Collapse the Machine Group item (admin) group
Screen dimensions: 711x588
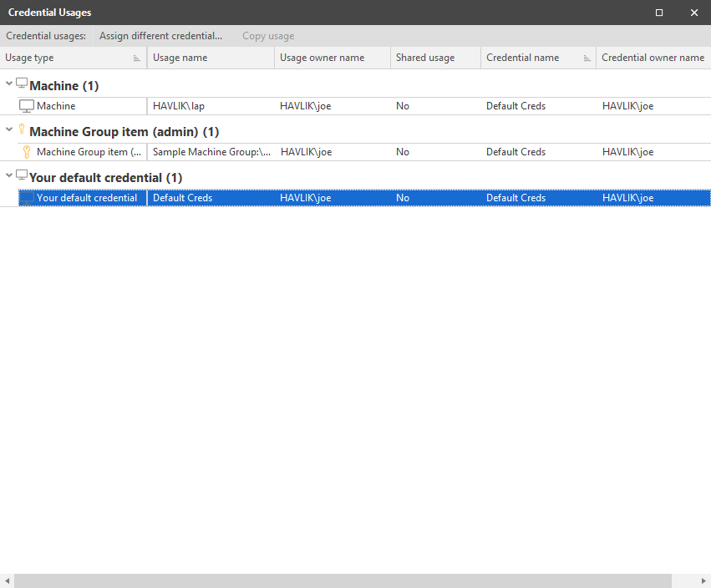tap(8, 130)
